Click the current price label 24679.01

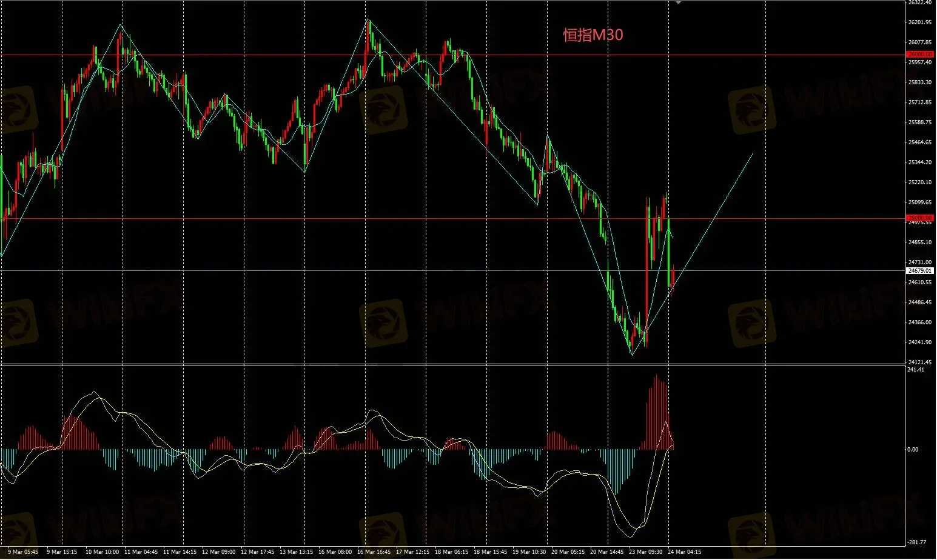[x=921, y=271]
